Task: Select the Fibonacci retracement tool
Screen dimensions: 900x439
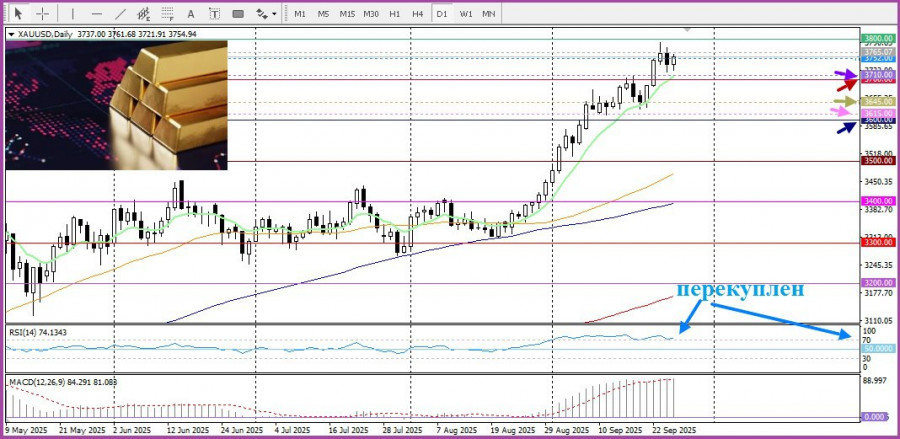Action: 168,14
